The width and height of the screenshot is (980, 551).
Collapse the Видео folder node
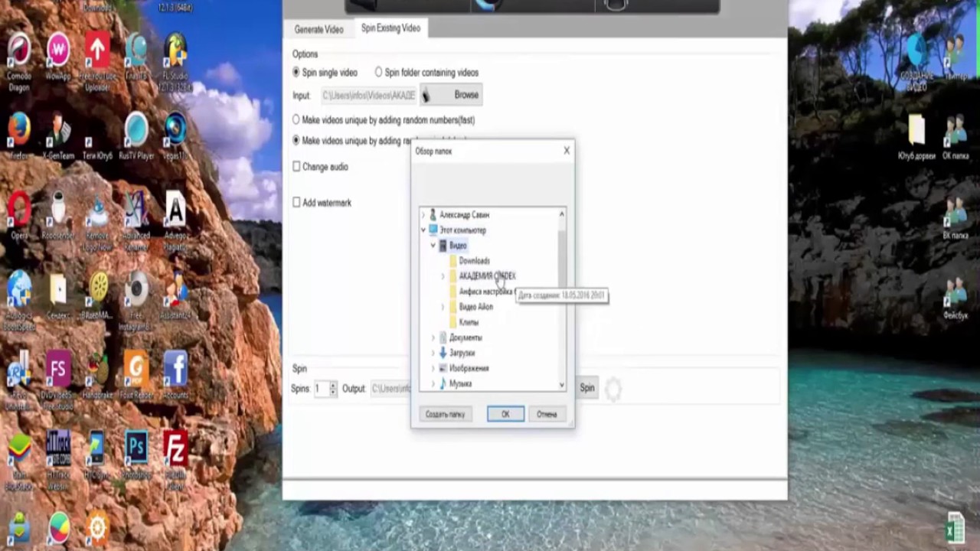(433, 246)
